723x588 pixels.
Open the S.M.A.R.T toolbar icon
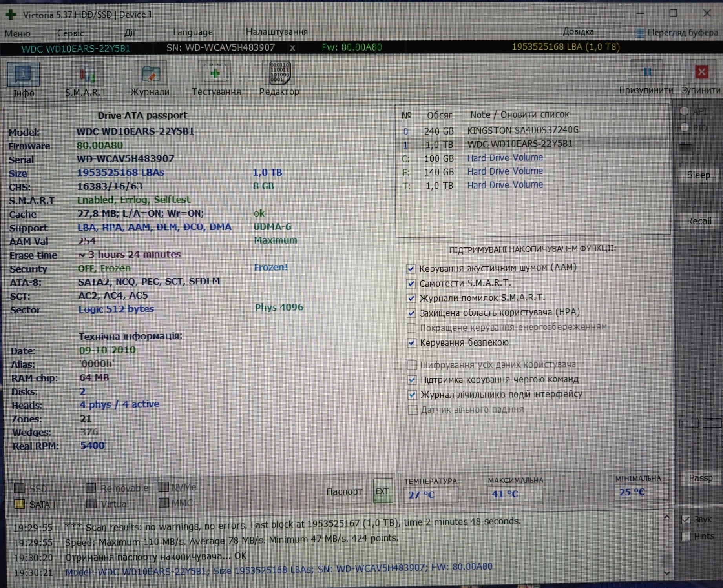point(87,73)
